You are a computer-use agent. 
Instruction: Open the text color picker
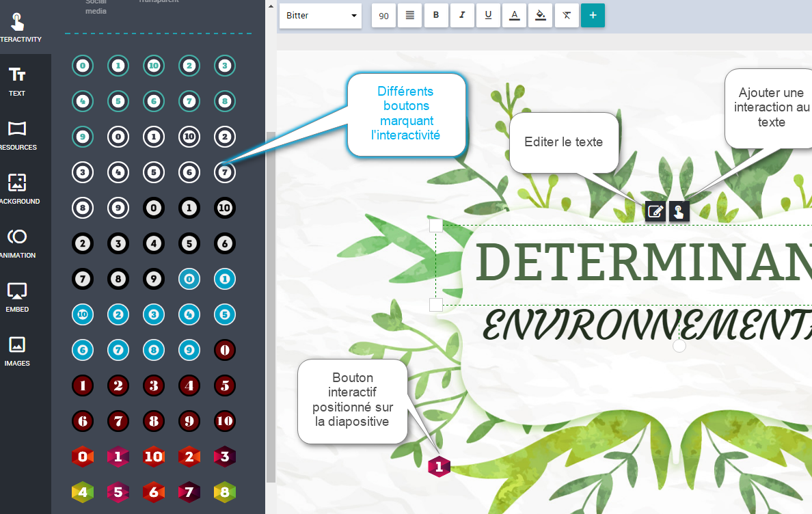[514, 15]
